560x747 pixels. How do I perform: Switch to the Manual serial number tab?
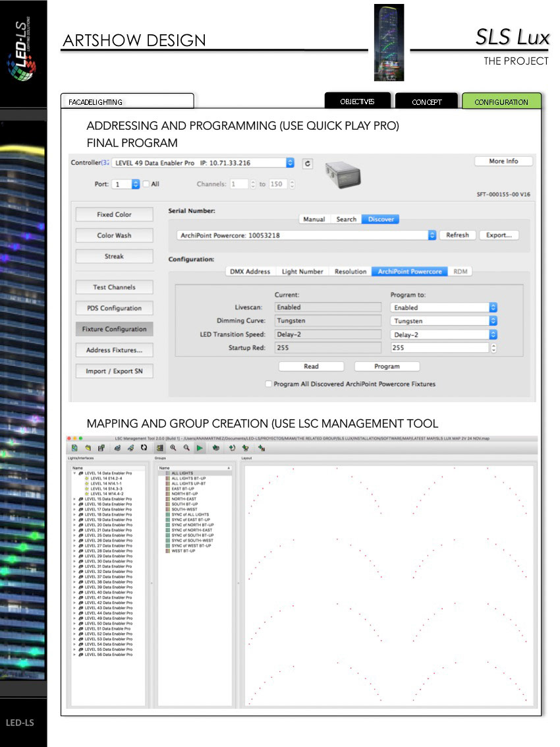[x=314, y=219]
